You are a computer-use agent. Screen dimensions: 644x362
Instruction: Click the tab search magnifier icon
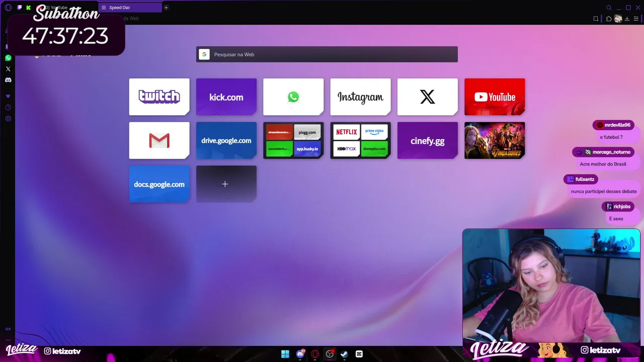click(609, 8)
